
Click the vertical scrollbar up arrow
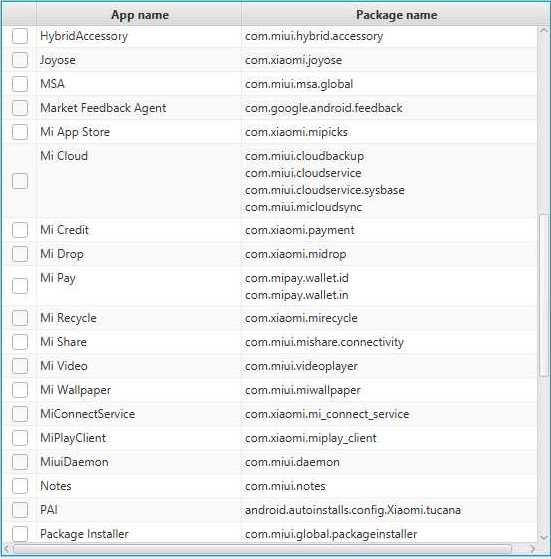tap(543, 31)
